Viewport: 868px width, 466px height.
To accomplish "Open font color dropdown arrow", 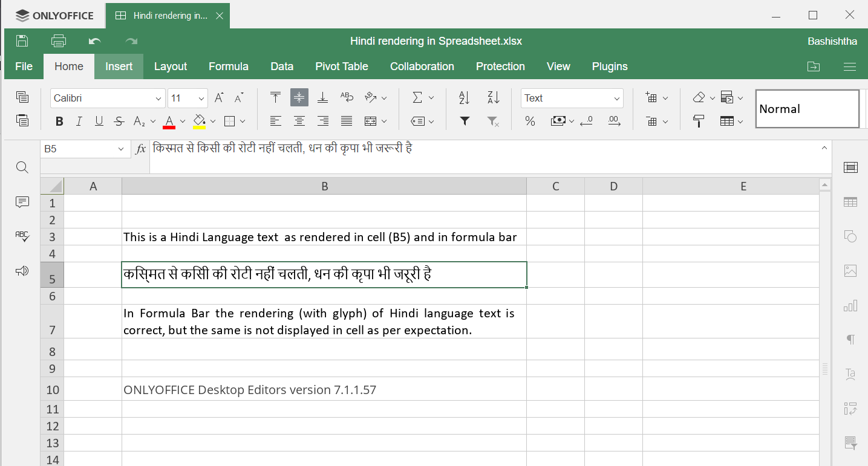I will 183,121.
